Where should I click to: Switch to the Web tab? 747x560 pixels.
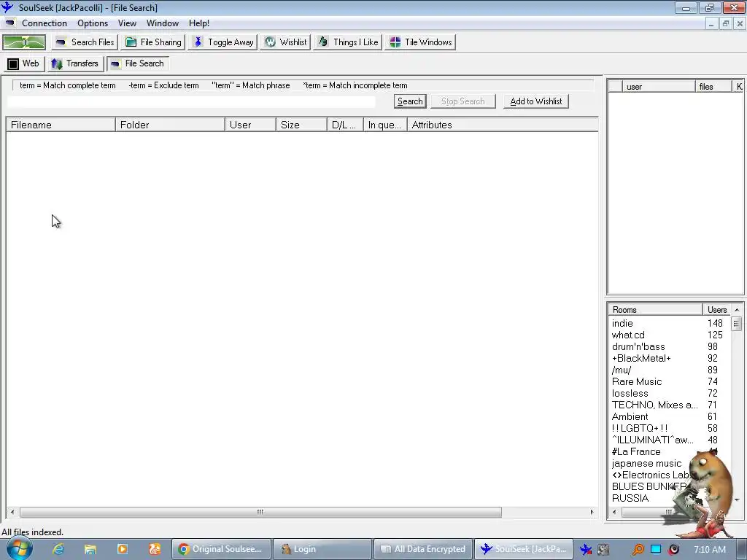[24, 63]
